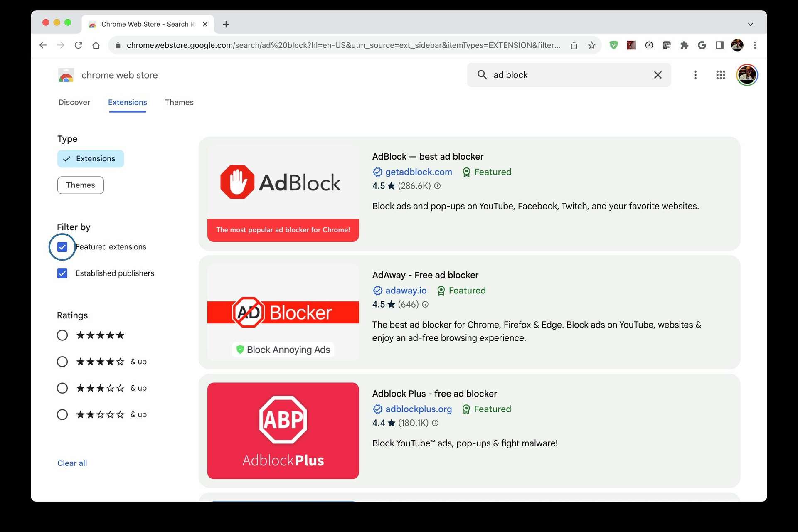The image size is (798, 532).
Task: Click the Chrome Web Store rainbow logo
Action: click(x=66, y=75)
